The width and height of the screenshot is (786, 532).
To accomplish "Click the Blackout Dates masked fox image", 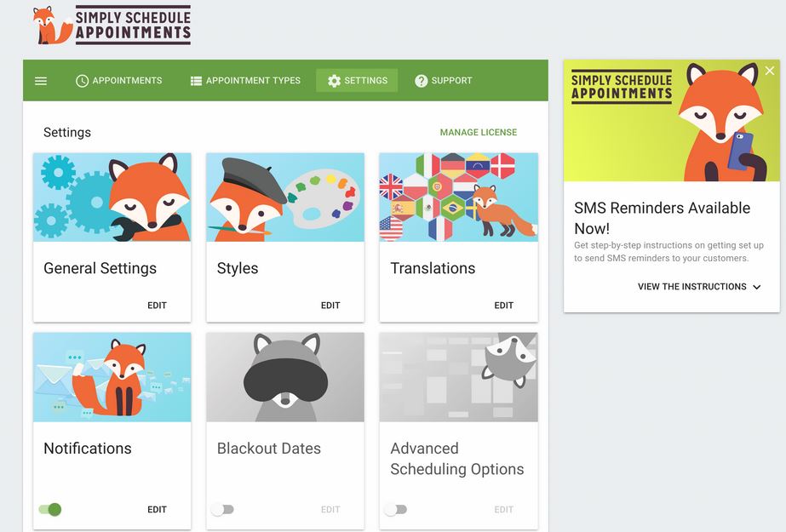I will [x=285, y=377].
